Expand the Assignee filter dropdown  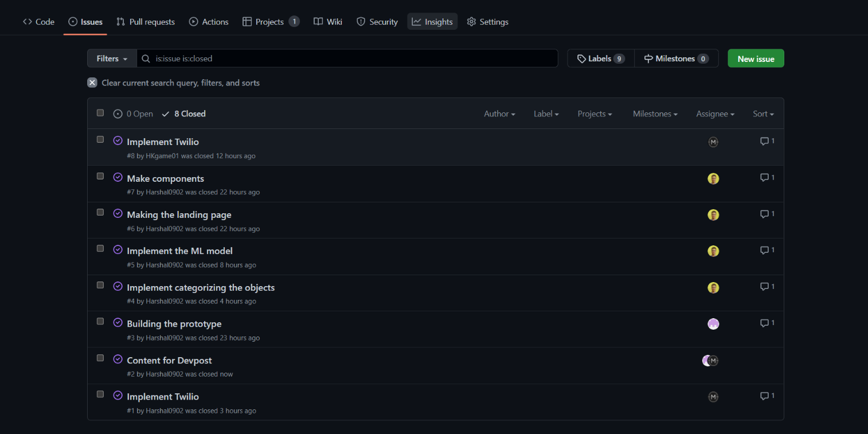pos(715,114)
